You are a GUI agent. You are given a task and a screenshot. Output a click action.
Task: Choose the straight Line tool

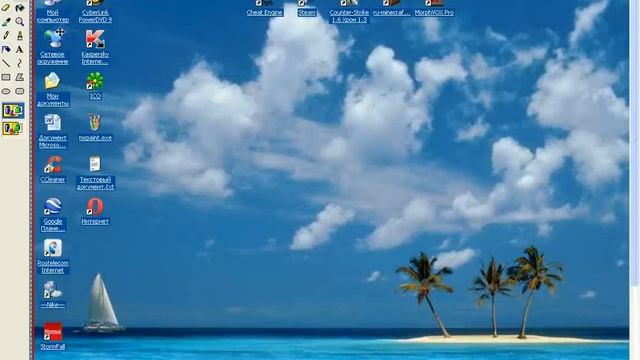(6, 63)
